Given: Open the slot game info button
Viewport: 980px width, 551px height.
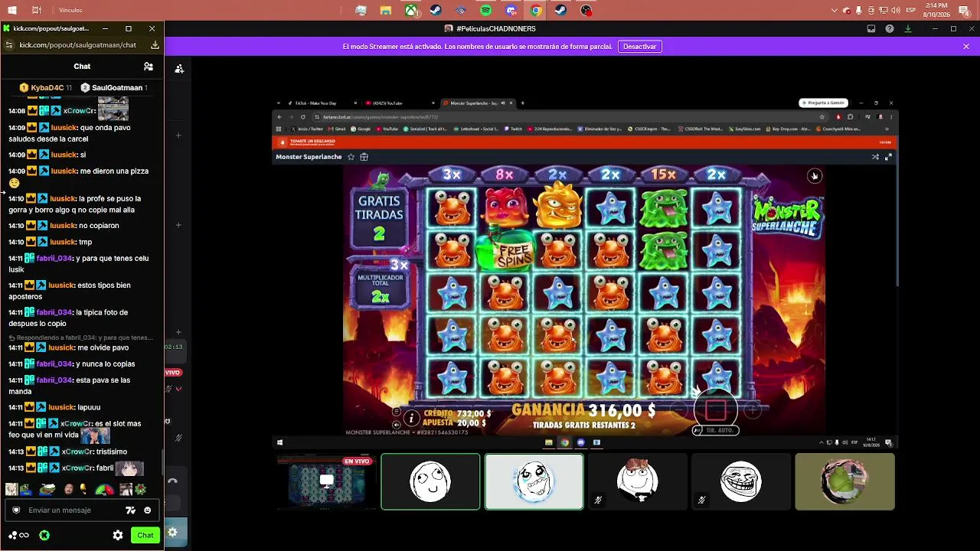Looking at the screenshot, I should click(412, 418).
